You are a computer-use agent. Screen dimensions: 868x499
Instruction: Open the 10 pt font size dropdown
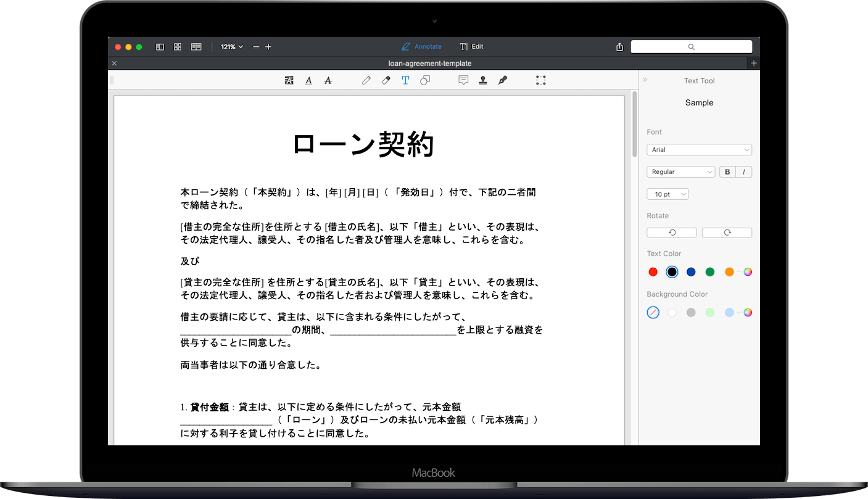coord(668,194)
